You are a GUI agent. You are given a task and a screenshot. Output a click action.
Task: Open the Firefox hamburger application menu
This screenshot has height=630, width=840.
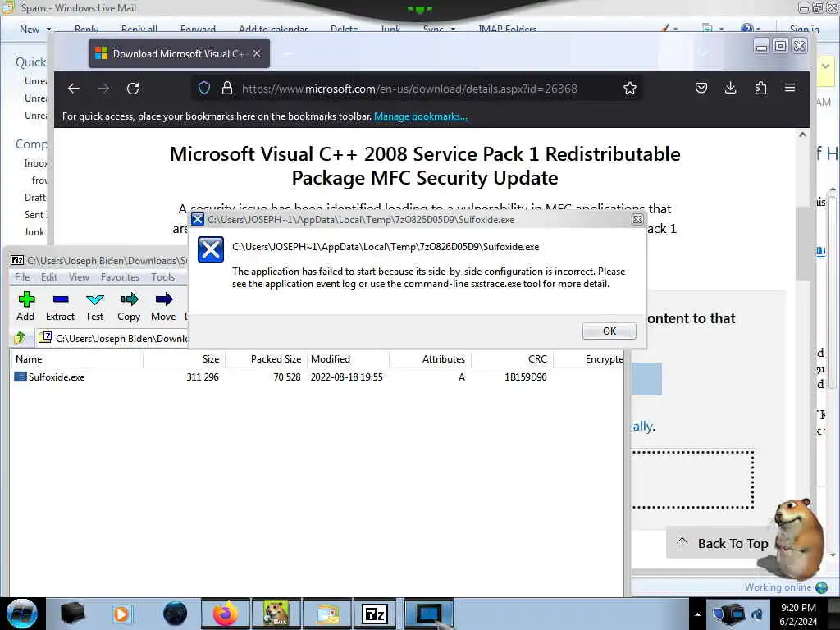790,88
